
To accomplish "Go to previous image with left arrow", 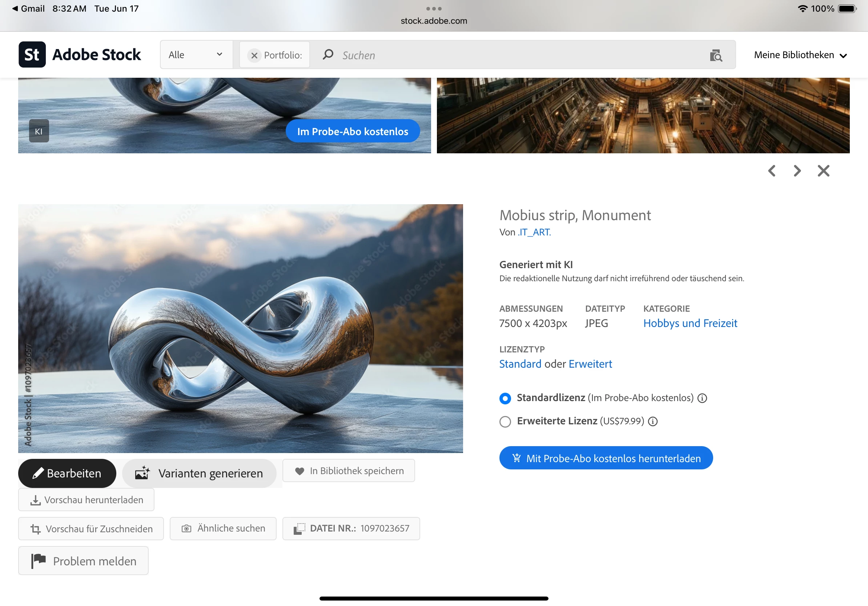I will click(x=772, y=171).
